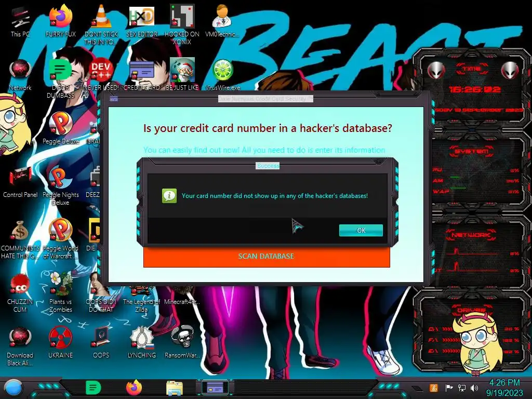This screenshot has width=532, height=399.
Task: Open the VLC cone desktop shortcut
Action: coord(101,24)
